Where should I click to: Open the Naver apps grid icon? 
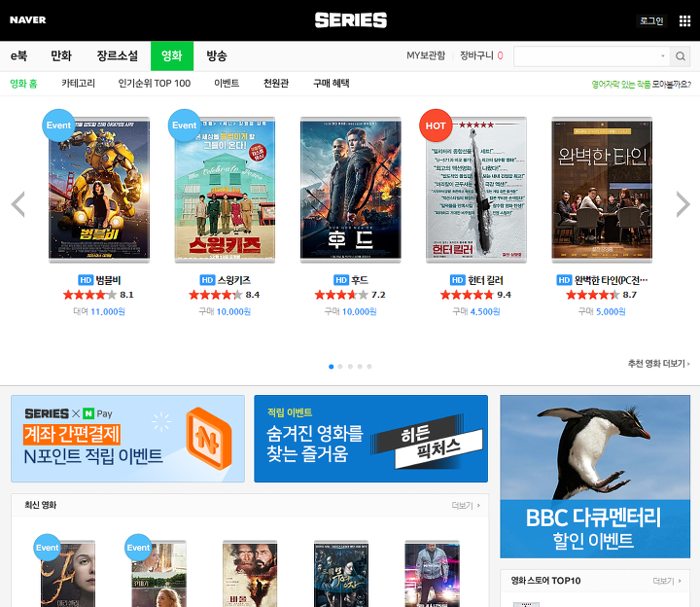tap(684, 20)
